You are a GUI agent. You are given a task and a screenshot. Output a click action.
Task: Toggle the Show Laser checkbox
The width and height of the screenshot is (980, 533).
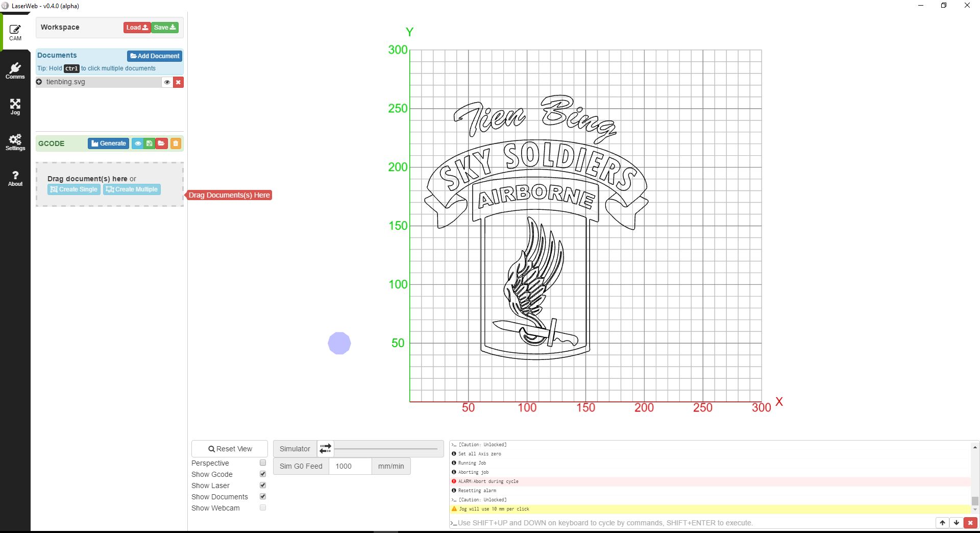263,486
